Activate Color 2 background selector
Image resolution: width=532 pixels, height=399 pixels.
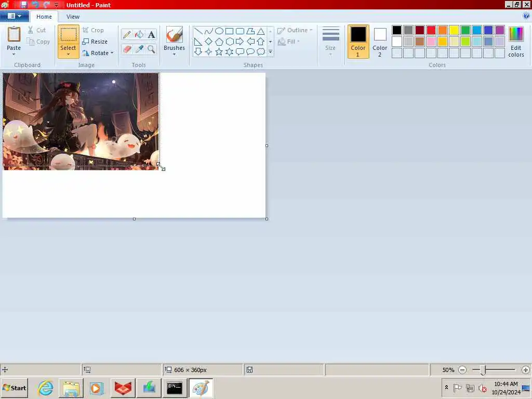[x=380, y=42]
